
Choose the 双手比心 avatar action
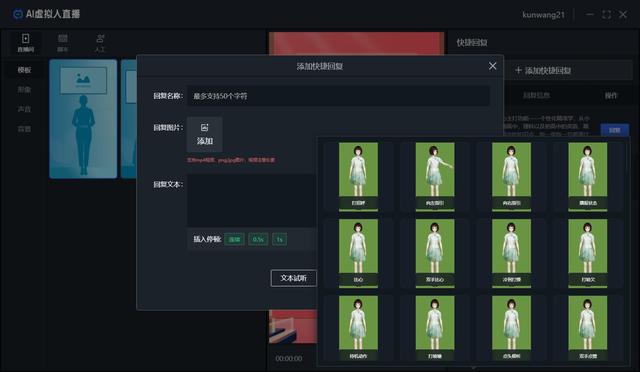pos(435,253)
